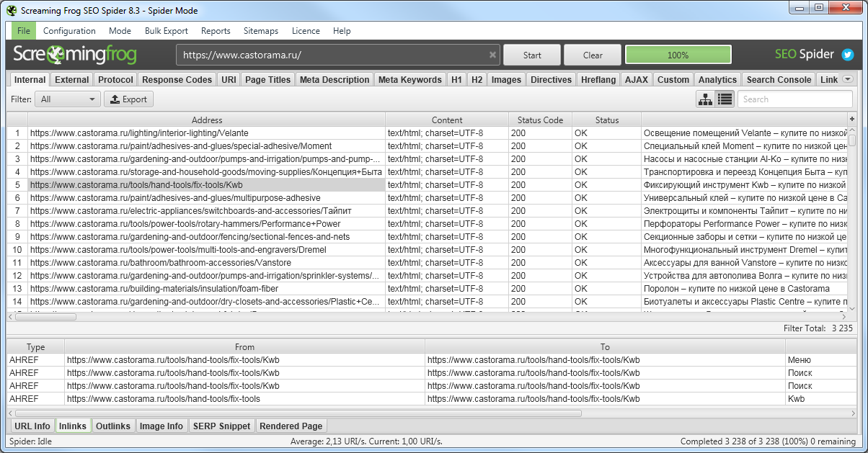The width and height of the screenshot is (868, 453).
Task: Switch to the Custom tab
Action: tap(673, 80)
